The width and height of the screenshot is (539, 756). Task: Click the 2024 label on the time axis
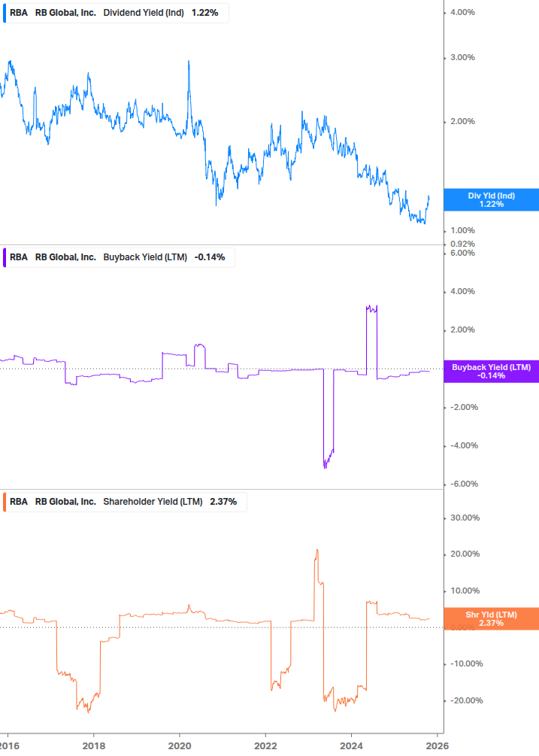(352, 745)
